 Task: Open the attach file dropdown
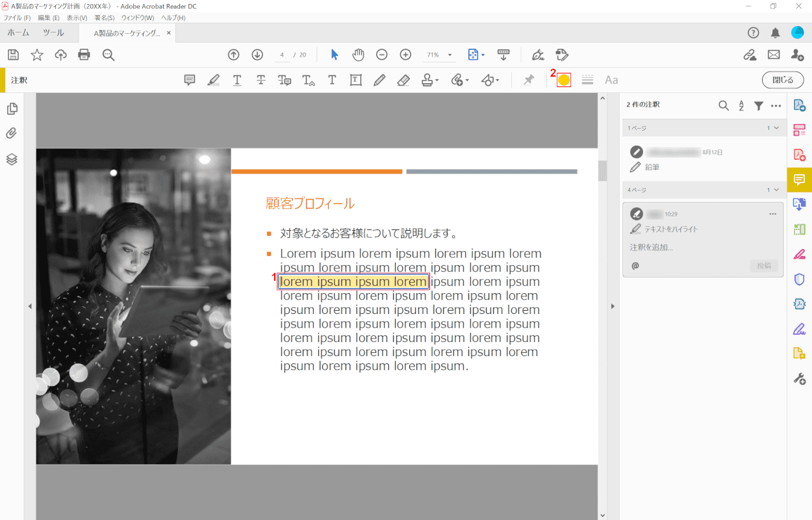tap(460, 80)
